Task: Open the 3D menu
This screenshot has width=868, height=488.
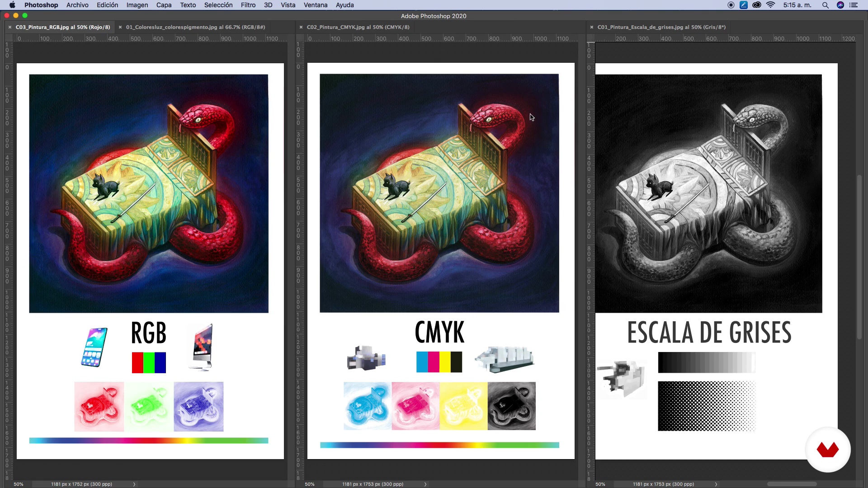Action: 268,5
